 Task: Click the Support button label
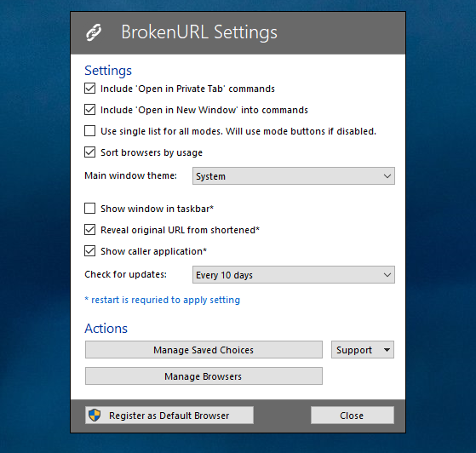coord(354,350)
